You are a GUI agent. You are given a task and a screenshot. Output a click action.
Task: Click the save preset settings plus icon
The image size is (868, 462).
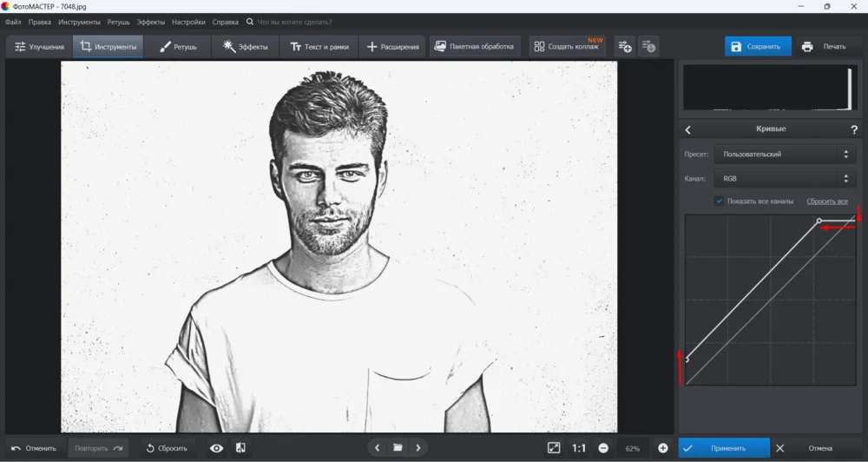(x=625, y=47)
